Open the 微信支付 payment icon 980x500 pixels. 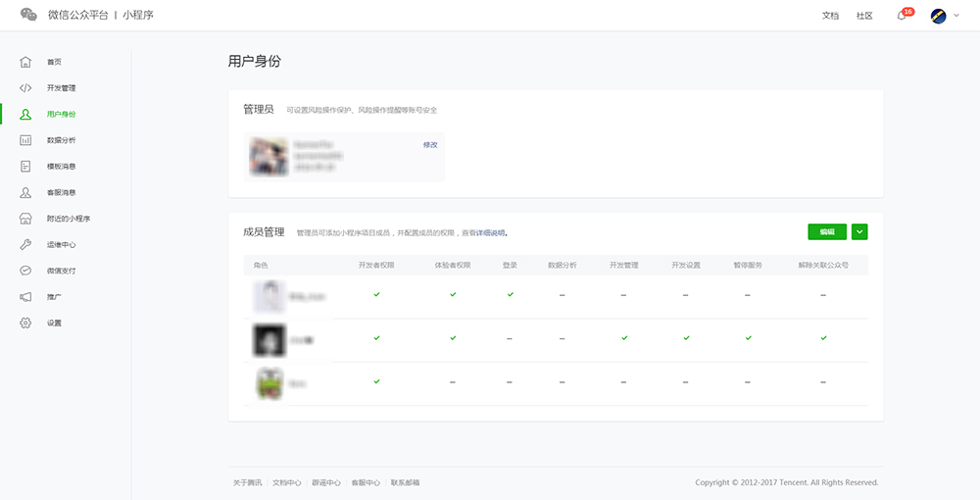pos(25,271)
